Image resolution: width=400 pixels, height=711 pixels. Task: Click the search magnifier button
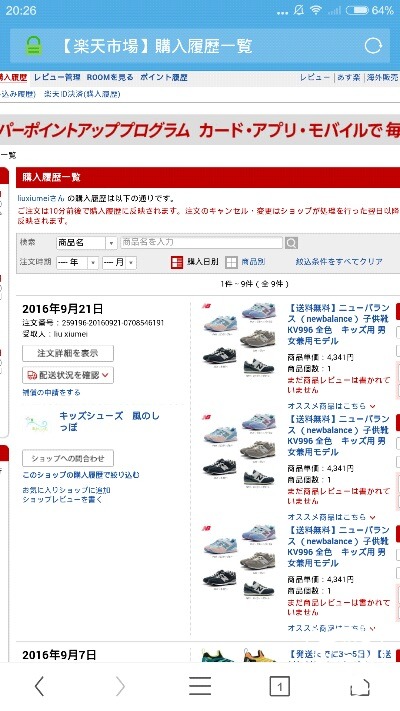[291, 243]
